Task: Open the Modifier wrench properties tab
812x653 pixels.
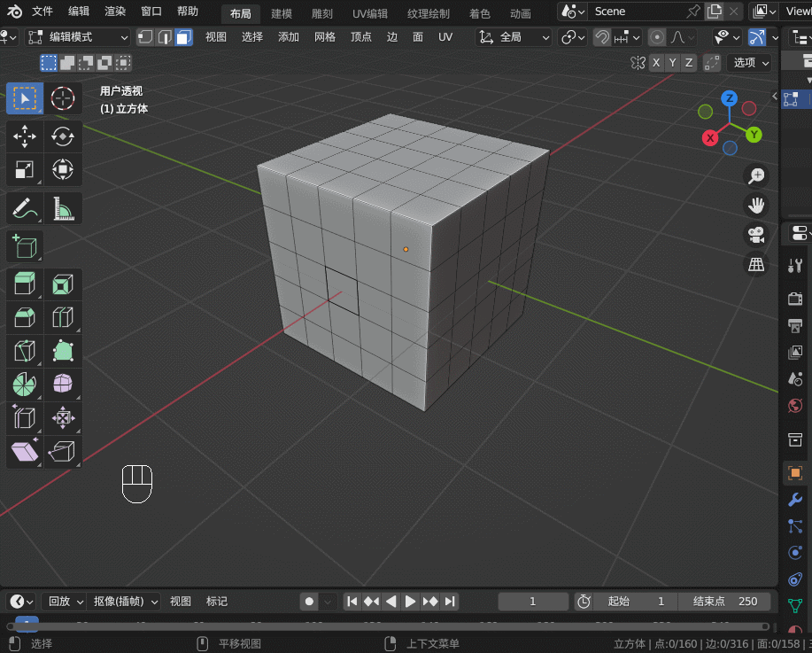Action: pos(795,500)
